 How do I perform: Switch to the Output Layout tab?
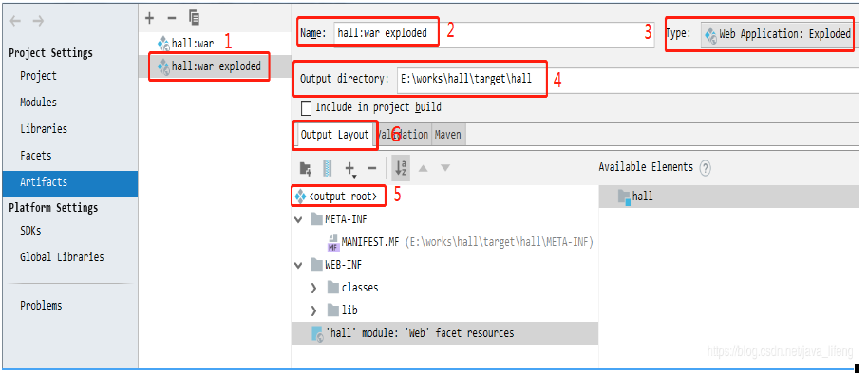(334, 135)
